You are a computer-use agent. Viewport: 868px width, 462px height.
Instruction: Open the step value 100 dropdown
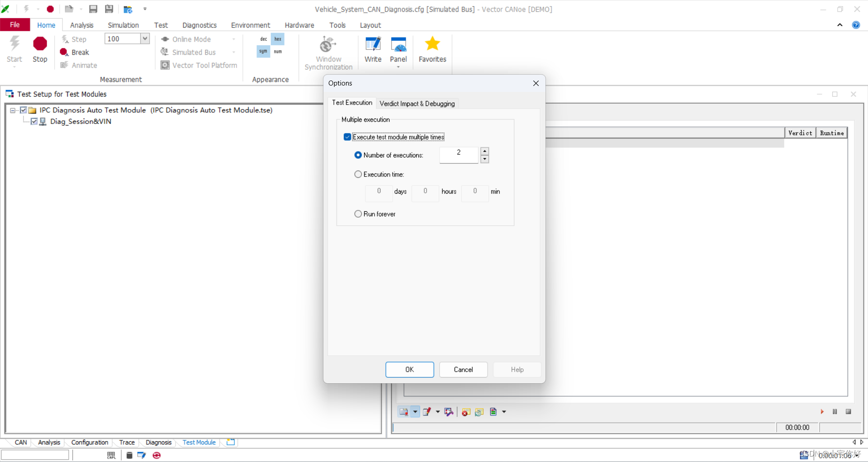coord(145,39)
